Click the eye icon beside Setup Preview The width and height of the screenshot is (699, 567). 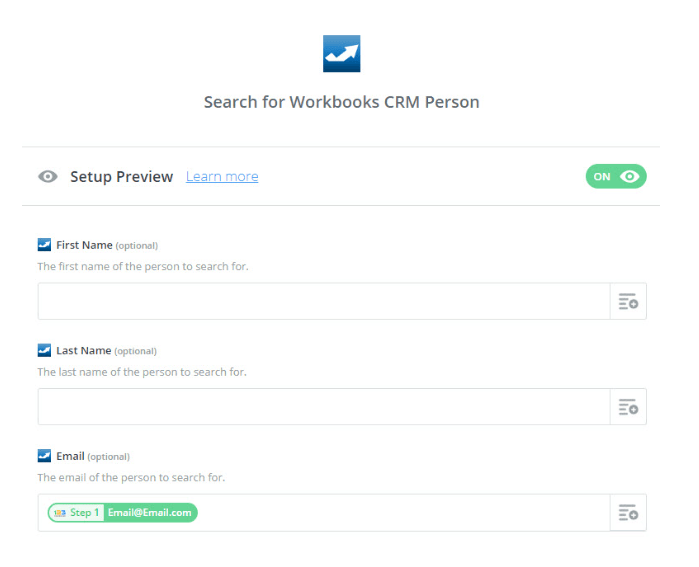pyautogui.click(x=48, y=177)
